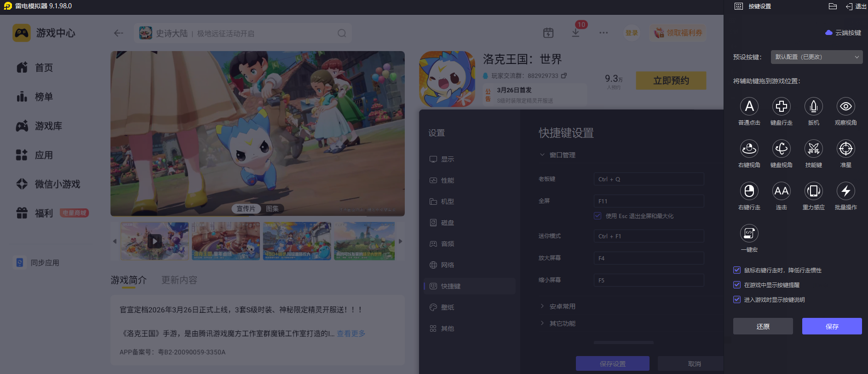
Task: Select the 技能键 skill key icon
Action: pos(813,149)
